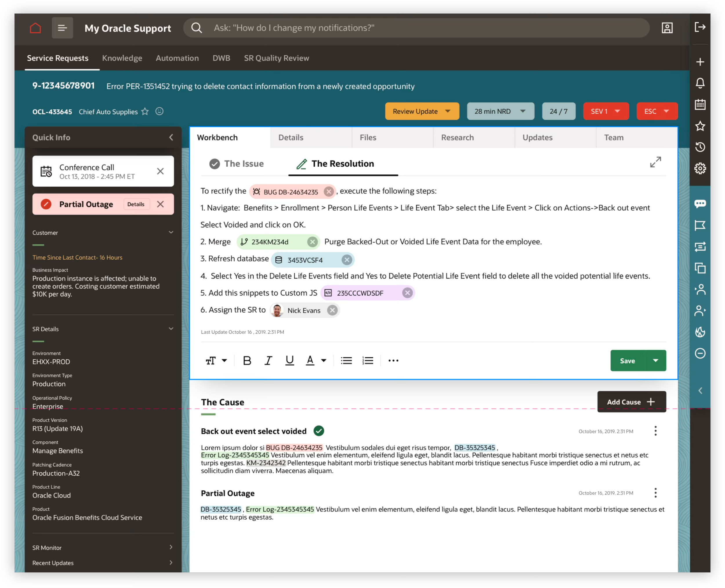The height and width of the screenshot is (588, 725).
Task: Open Settings via the gear icon
Action: pos(700,168)
